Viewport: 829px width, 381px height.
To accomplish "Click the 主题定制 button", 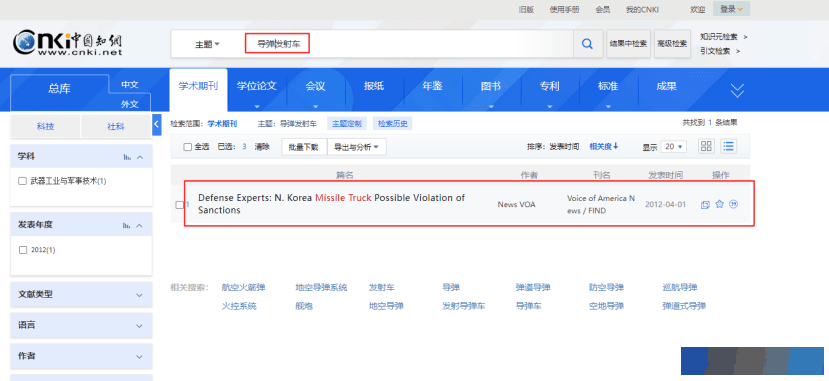I will [x=347, y=124].
